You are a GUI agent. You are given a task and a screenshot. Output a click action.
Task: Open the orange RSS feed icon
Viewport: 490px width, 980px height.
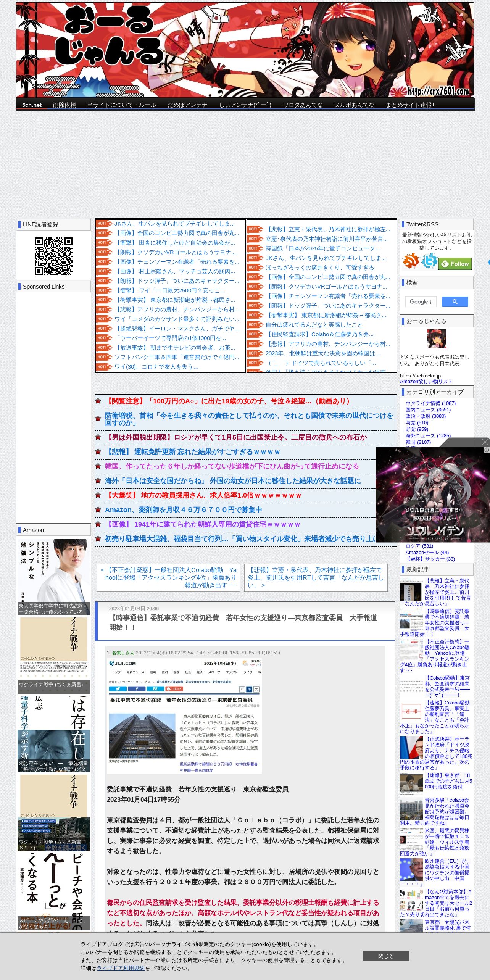click(x=411, y=261)
